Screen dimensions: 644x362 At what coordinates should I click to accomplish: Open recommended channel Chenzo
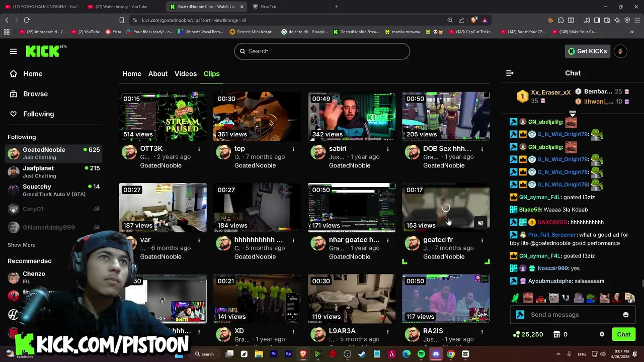coord(34,277)
